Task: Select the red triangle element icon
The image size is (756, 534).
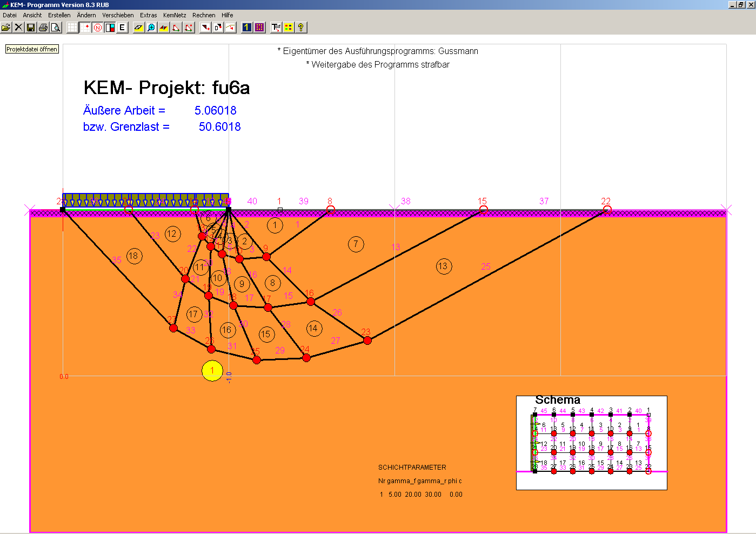Action: click(176, 27)
